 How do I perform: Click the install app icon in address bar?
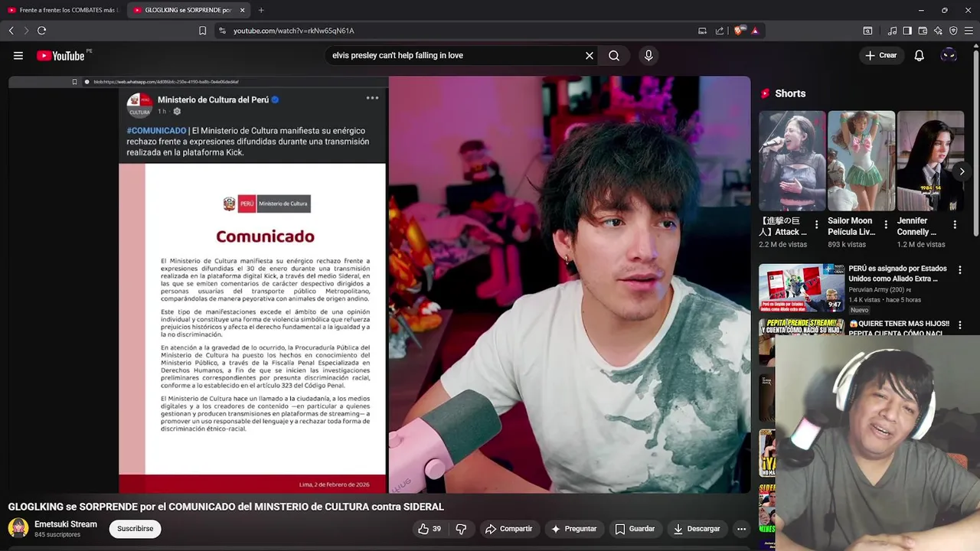click(x=702, y=31)
